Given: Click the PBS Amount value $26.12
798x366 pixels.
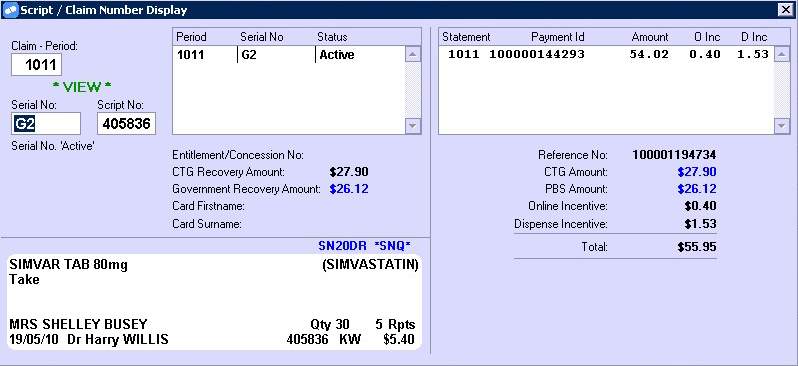Looking at the screenshot, I should pyautogui.click(x=697, y=189).
